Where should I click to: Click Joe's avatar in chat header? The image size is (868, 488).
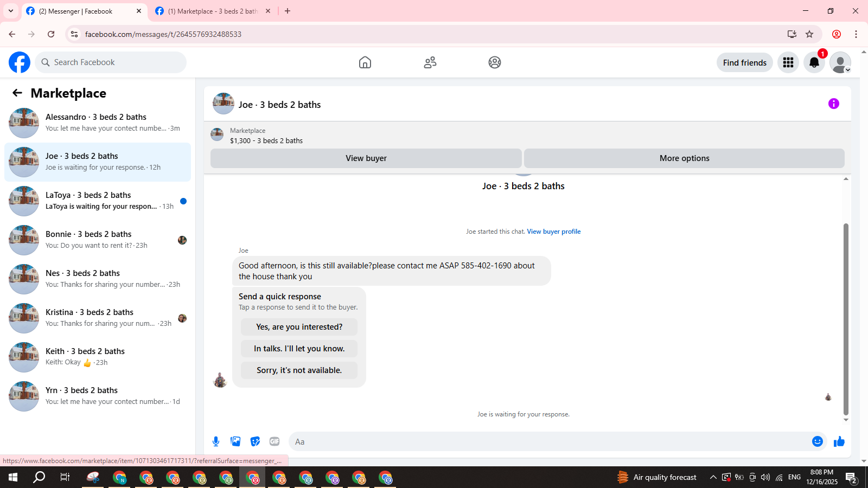pyautogui.click(x=224, y=104)
